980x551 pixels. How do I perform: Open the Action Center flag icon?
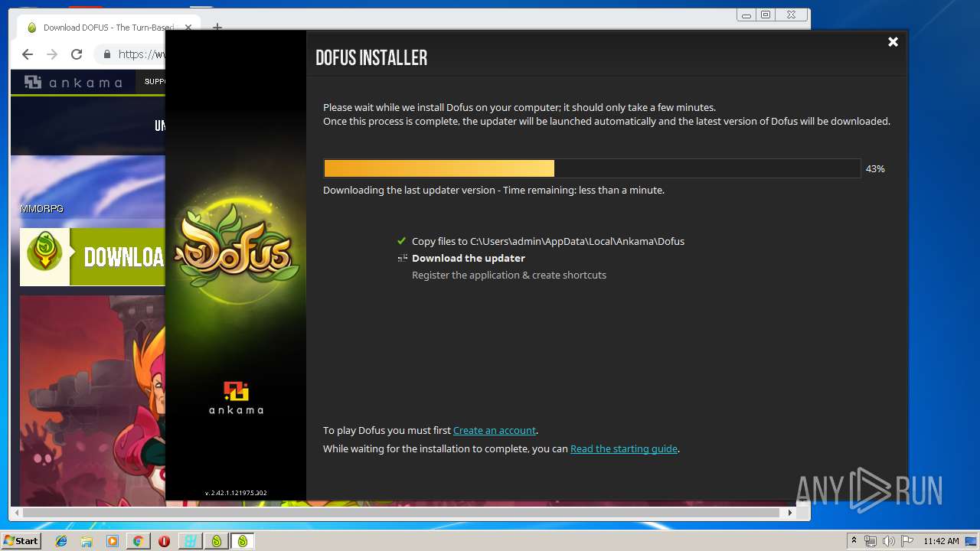(x=906, y=541)
